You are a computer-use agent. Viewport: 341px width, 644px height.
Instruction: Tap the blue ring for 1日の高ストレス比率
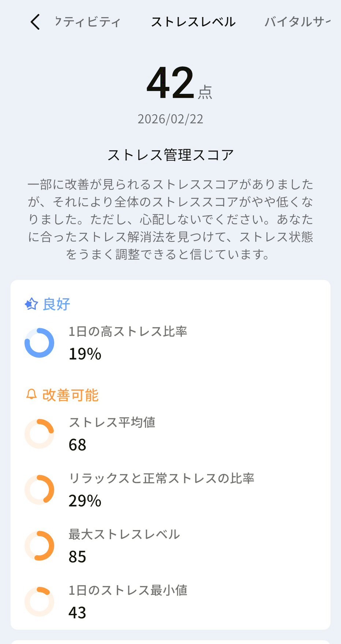click(39, 343)
